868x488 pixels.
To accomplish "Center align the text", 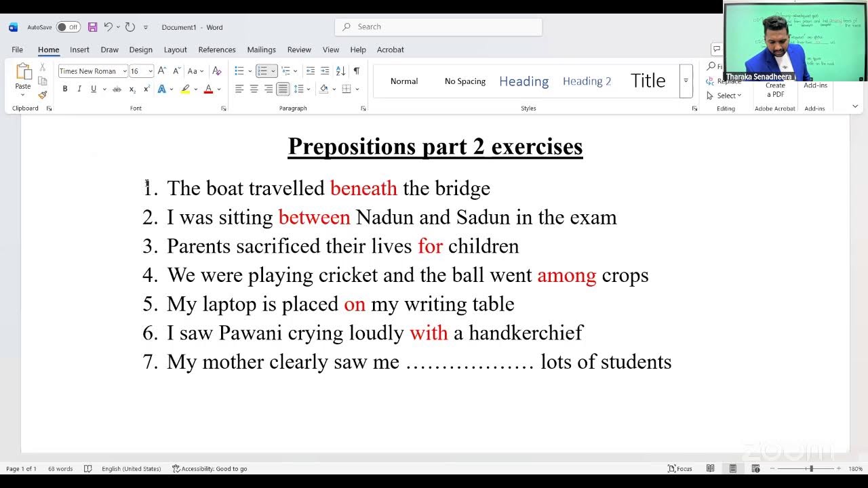I will [x=254, y=89].
